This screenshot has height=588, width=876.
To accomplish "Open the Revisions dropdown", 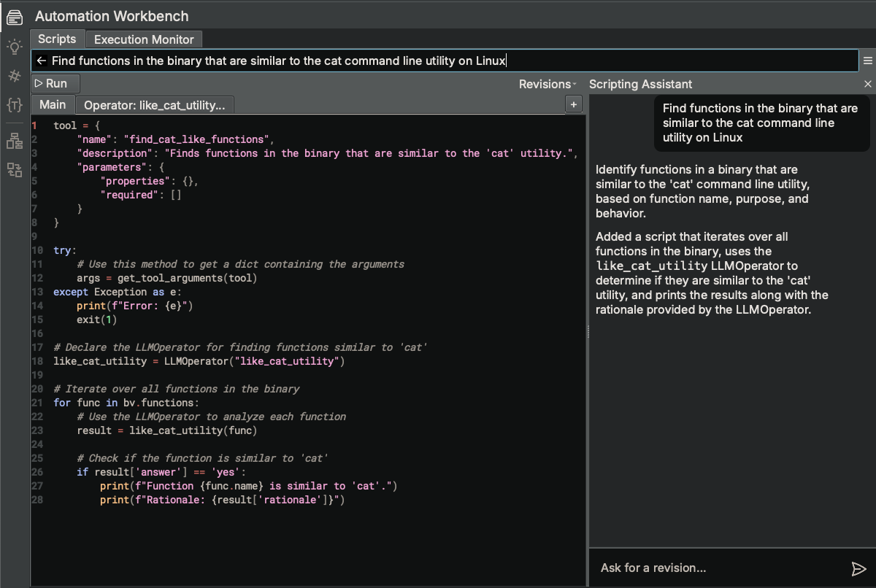I will click(x=546, y=84).
